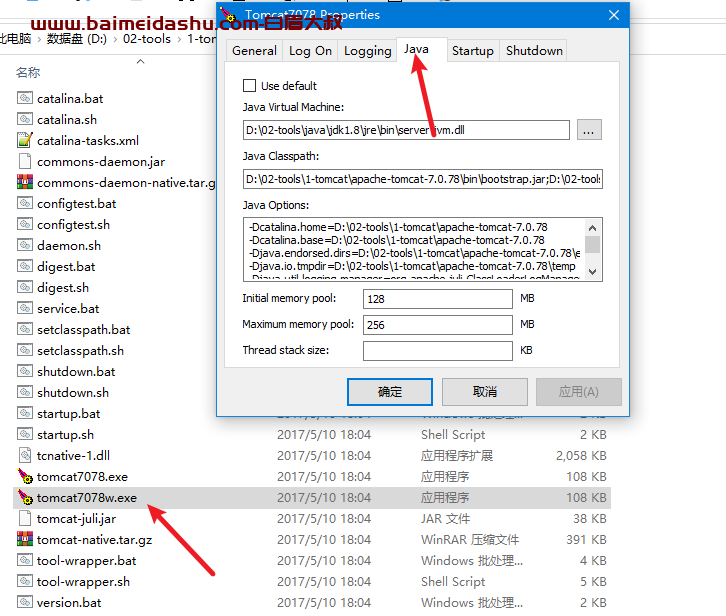
Task: Click the Java Options scroll up arrow
Action: point(592,227)
